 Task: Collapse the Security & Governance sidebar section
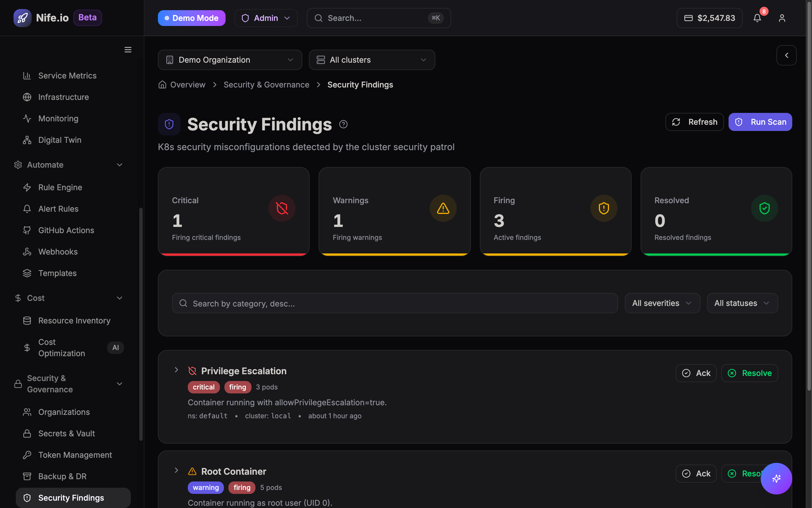click(x=69, y=384)
